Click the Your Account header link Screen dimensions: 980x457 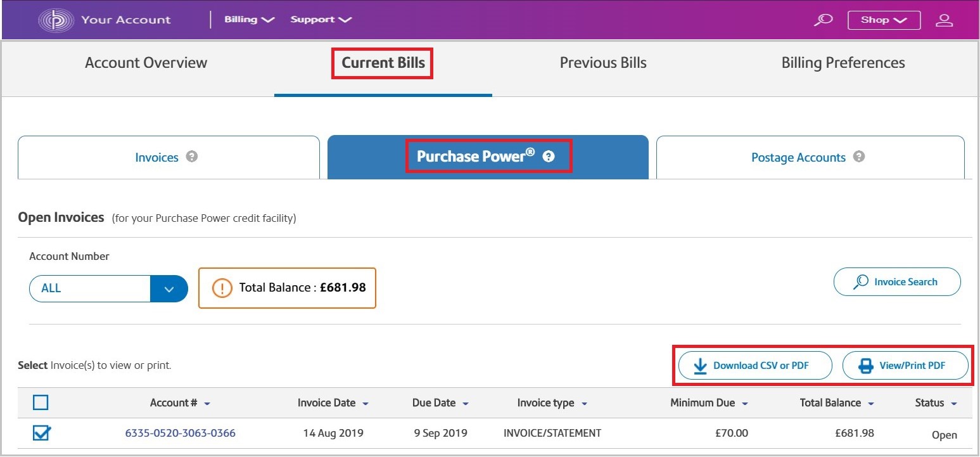126,20
